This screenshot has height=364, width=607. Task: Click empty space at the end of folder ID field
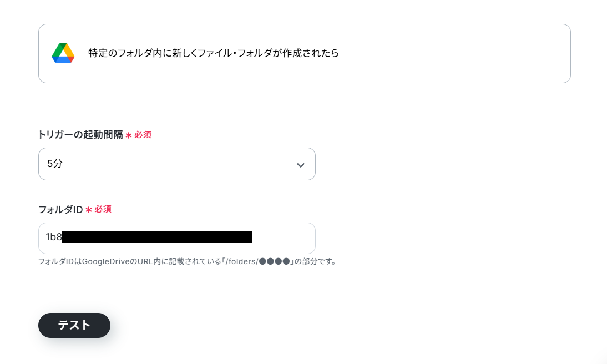click(x=284, y=238)
